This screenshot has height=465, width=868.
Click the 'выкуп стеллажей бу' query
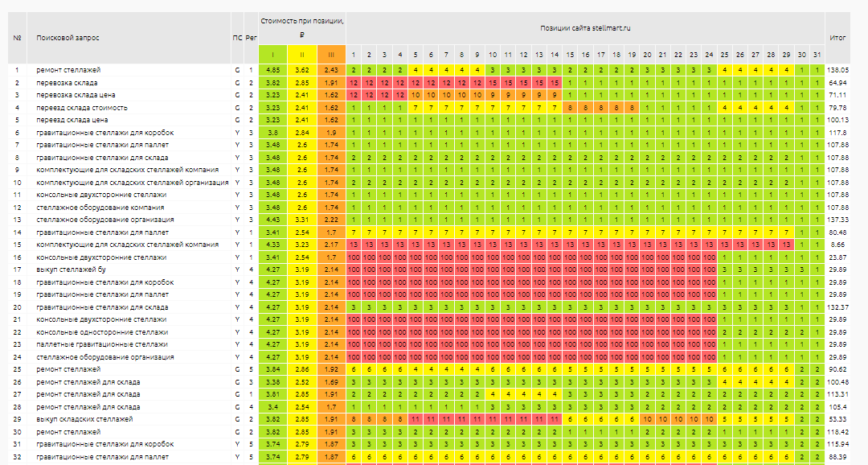[x=71, y=270]
